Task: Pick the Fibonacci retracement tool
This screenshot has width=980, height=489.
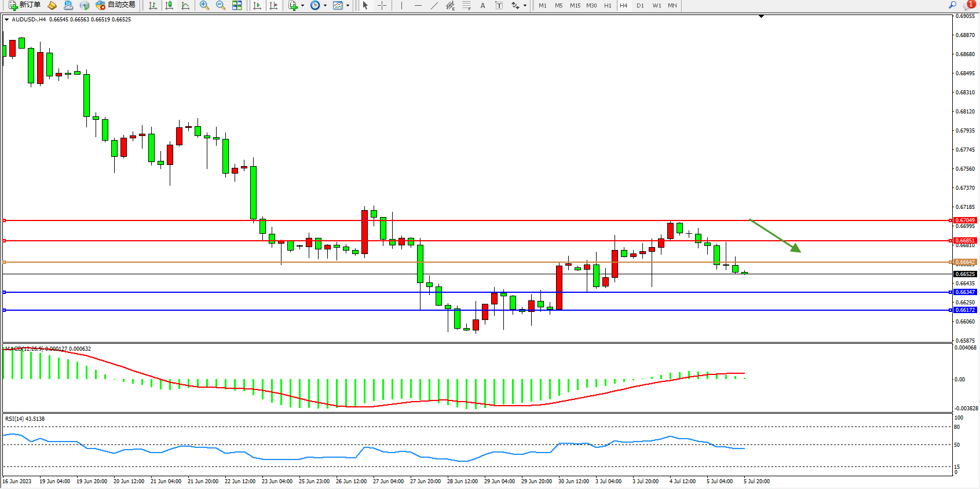Action: [467, 5]
